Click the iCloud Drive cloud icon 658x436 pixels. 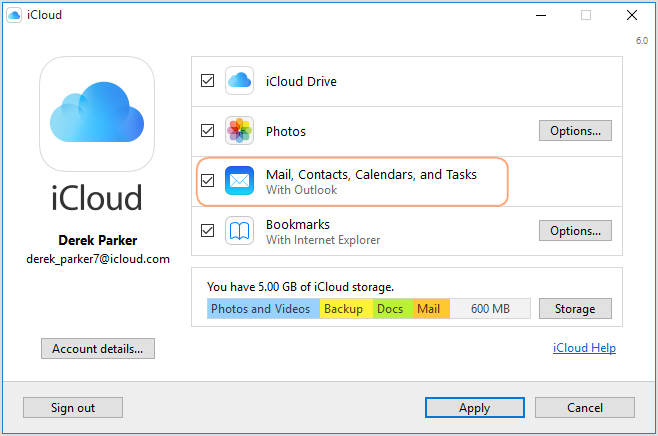(239, 81)
